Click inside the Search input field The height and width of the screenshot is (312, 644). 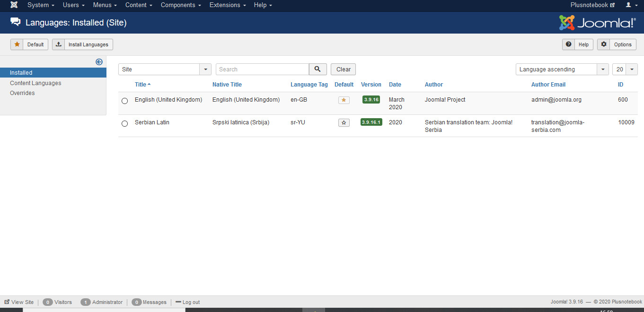pos(262,69)
